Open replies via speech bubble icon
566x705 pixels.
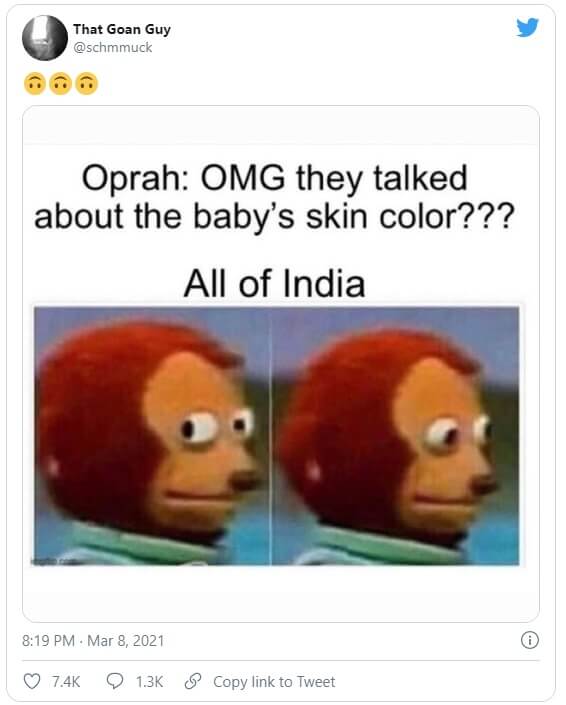coord(115,681)
